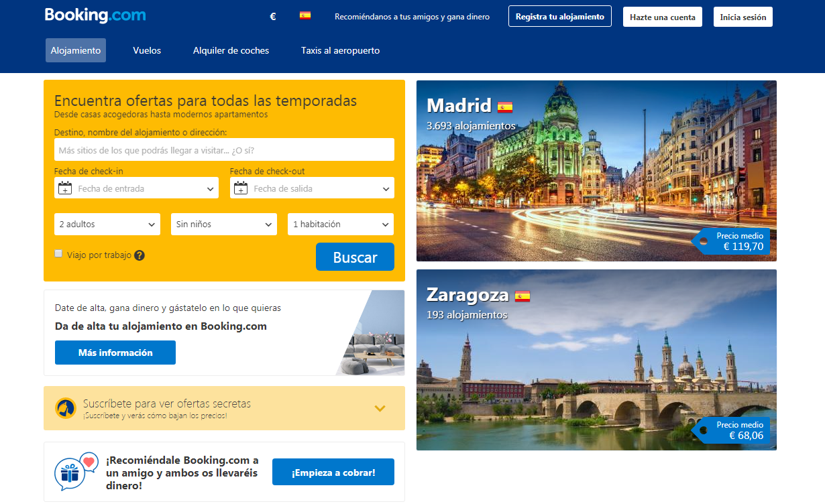Click the Inicia sesión button
The image size is (825, 504).
(x=742, y=17)
